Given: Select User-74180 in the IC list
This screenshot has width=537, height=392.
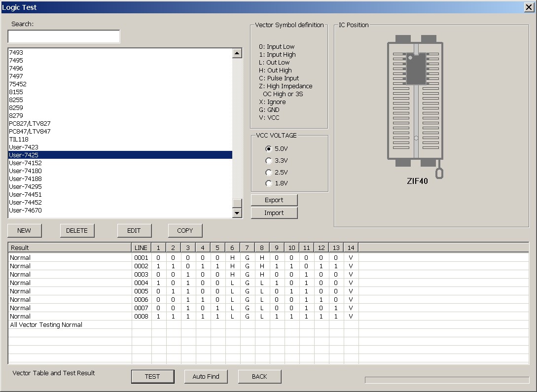Looking at the screenshot, I should [26, 171].
